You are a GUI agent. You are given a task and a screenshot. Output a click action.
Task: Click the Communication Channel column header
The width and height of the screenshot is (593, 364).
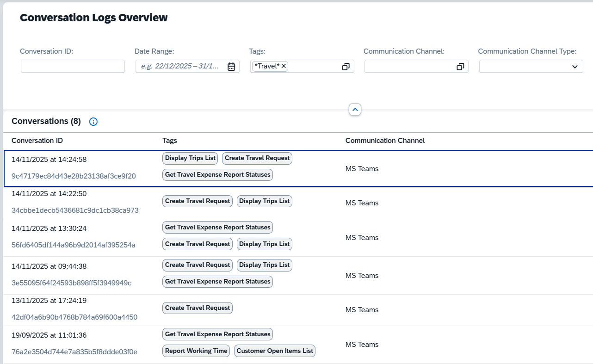(385, 141)
